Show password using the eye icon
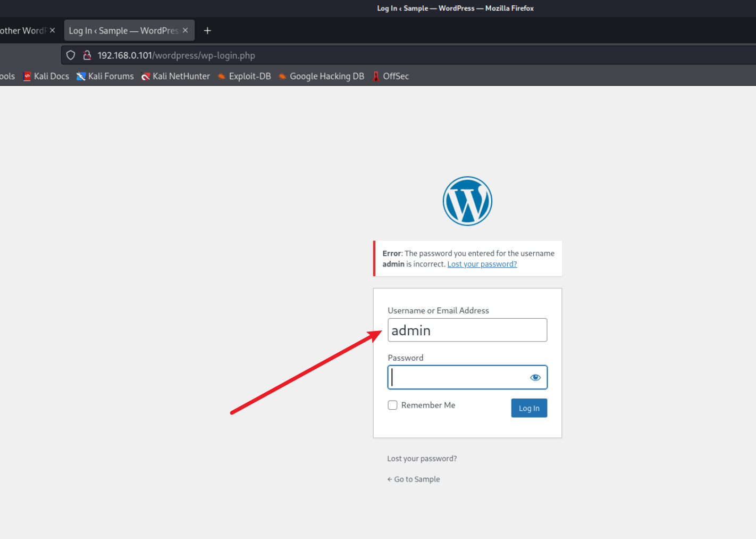756x539 pixels. click(x=535, y=377)
